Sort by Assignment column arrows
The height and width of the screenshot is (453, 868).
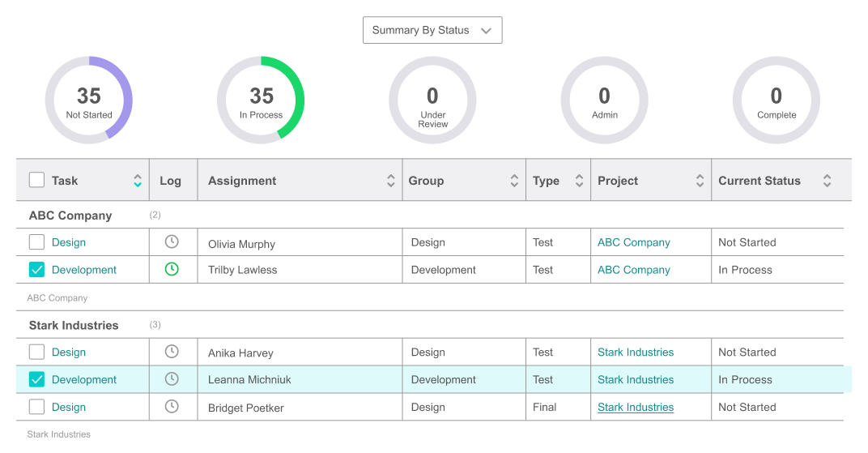(x=391, y=181)
